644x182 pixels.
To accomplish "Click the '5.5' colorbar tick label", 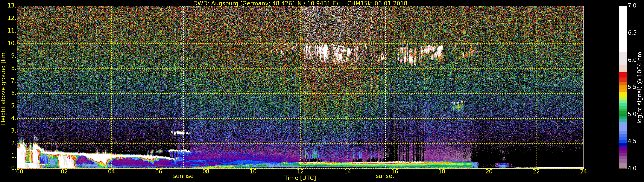I will pyautogui.click(x=632, y=87).
